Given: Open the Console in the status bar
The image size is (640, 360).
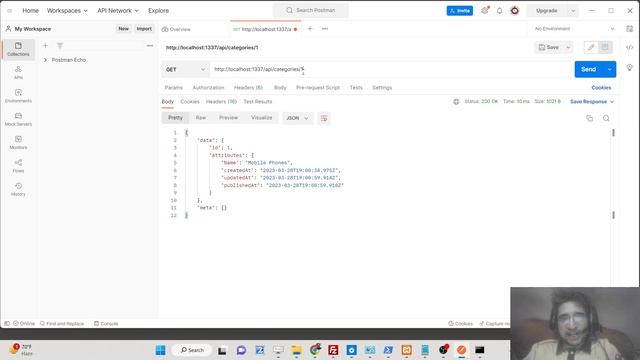Looking at the screenshot, I should coord(106,324).
